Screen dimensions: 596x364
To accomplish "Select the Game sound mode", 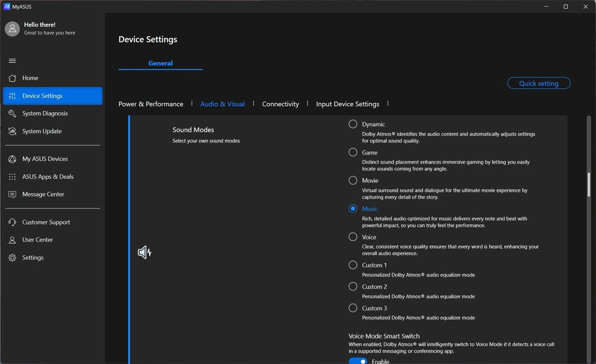I will tap(353, 152).
